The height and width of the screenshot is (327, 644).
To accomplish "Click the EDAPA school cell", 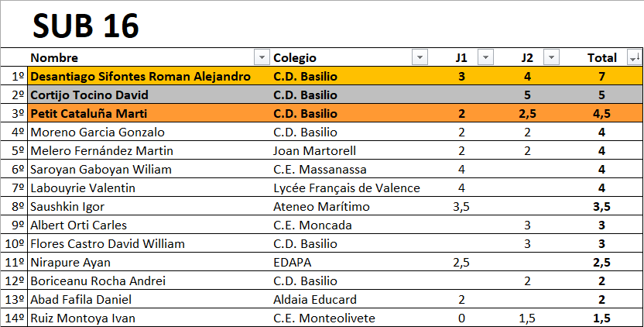I will click(x=292, y=262).
